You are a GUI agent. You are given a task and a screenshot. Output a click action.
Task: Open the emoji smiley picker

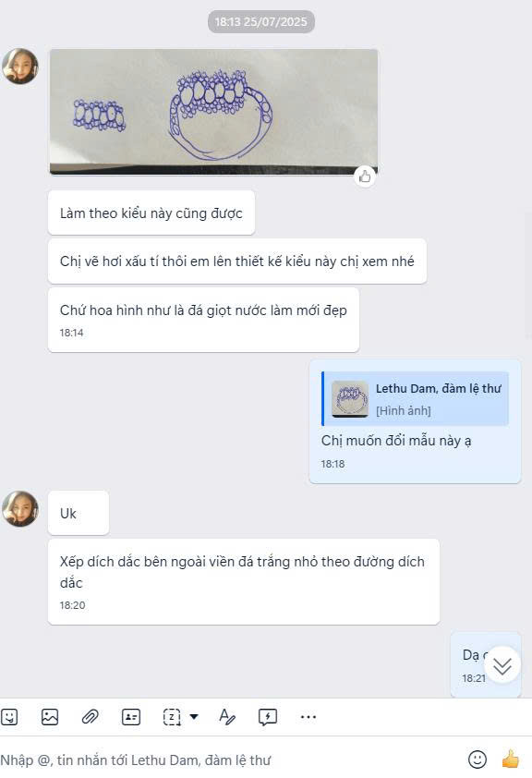pyautogui.click(x=478, y=760)
